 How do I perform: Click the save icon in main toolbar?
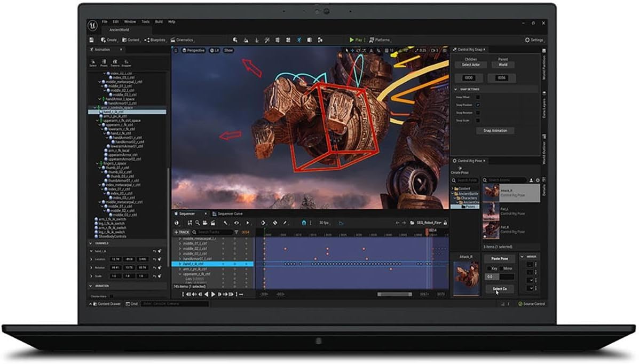[x=92, y=40]
